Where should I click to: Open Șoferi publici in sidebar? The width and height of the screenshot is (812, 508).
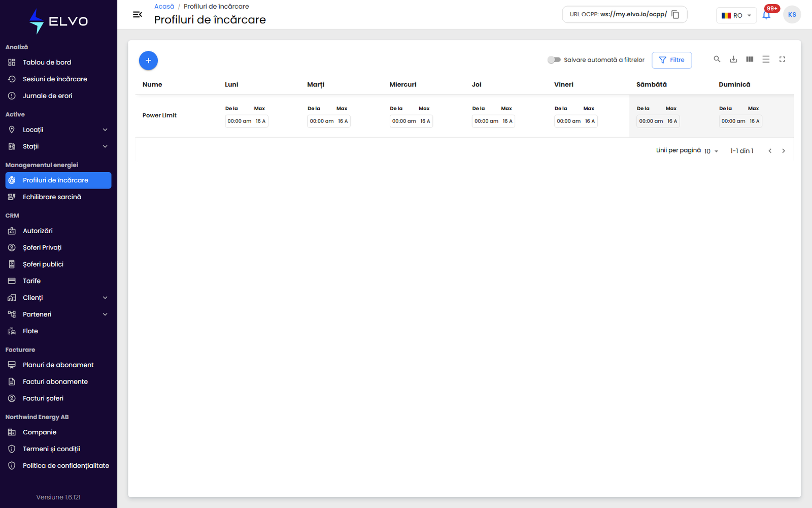[58, 264]
